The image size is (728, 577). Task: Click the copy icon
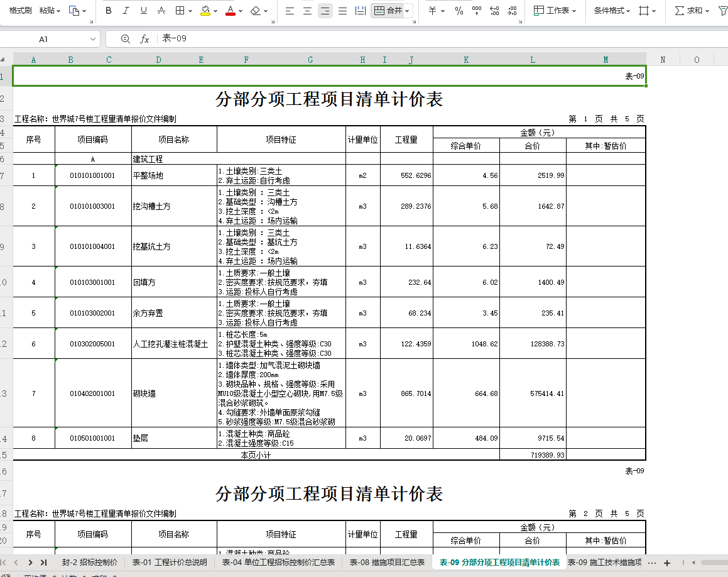pos(74,10)
